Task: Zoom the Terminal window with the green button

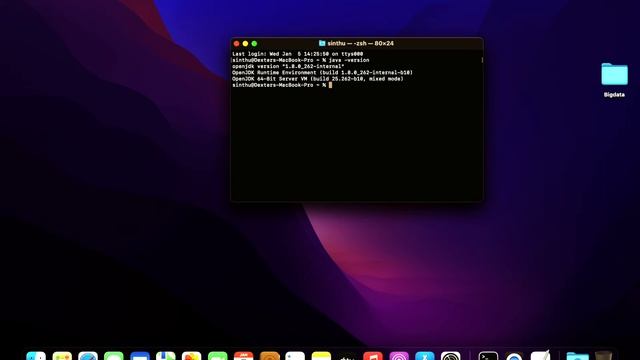Action: pyautogui.click(x=254, y=44)
